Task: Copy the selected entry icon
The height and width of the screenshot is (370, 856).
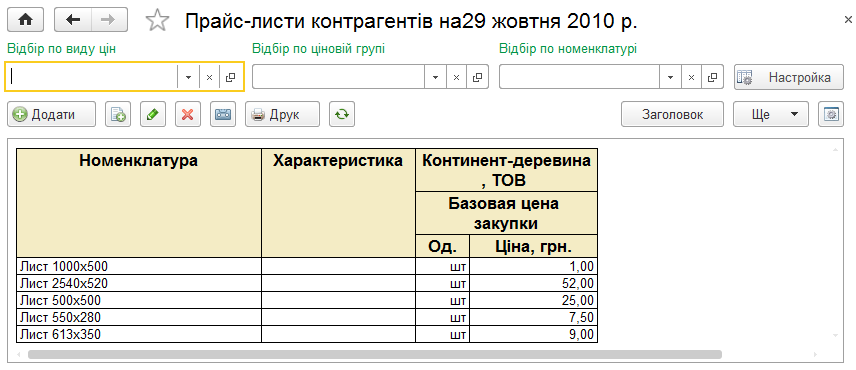Action: click(x=118, y=115)
